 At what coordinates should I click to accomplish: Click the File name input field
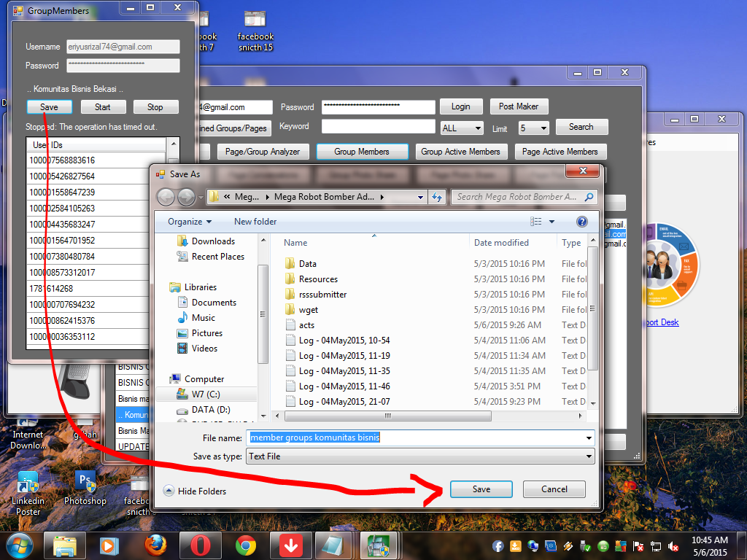pos(414,437)
